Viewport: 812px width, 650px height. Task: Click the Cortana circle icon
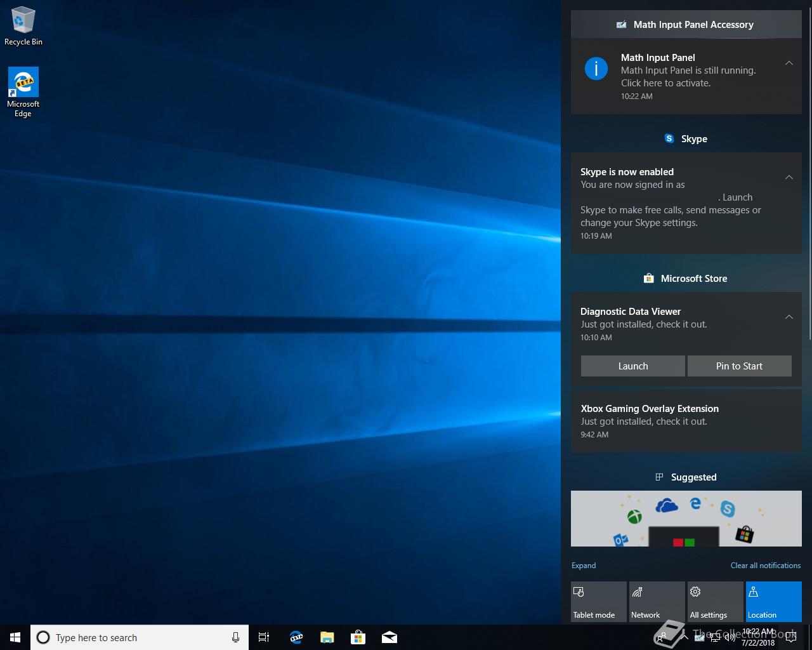[43, 637]
